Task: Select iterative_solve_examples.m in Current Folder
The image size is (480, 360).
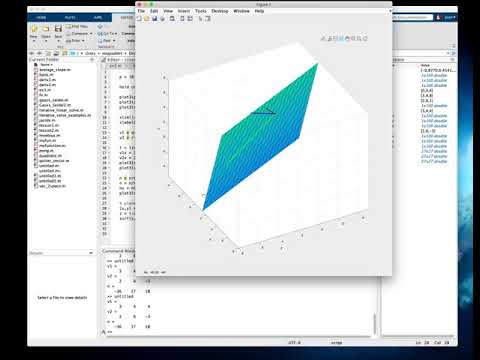Action: point(65,115)
